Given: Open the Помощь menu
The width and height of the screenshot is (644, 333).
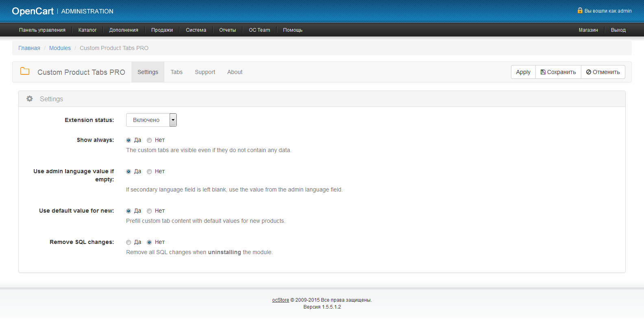Looking at the screenshot, I should pyautogui.click(x=293, y=30).
